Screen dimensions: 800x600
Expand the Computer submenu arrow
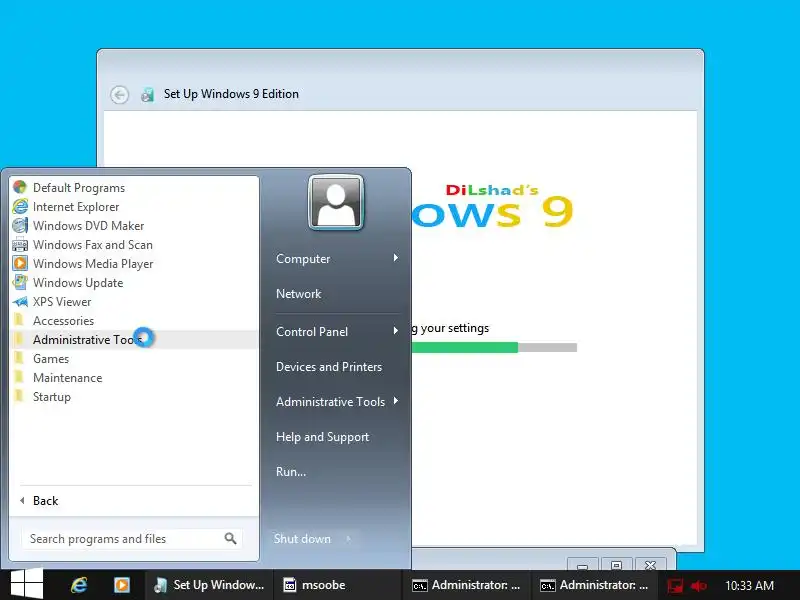(x=395, y=258)
